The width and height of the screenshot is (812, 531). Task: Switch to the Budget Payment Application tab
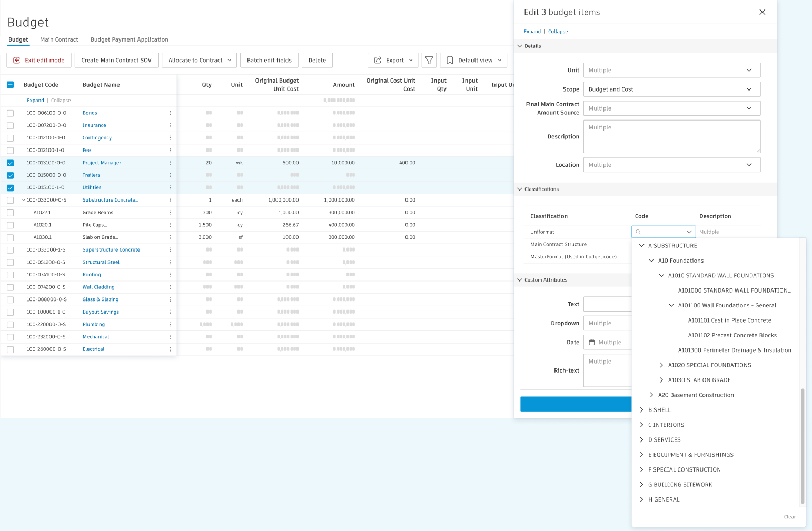[130, 39]
